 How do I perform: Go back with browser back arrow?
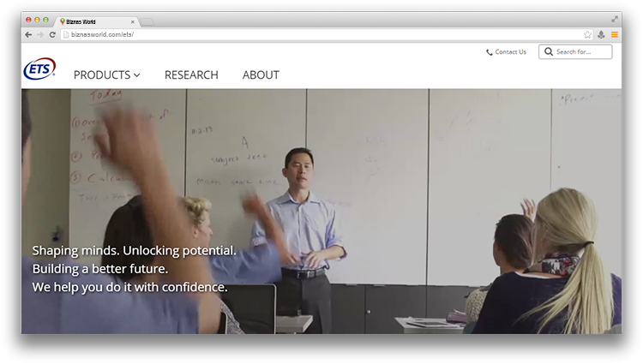click(28, 35)
